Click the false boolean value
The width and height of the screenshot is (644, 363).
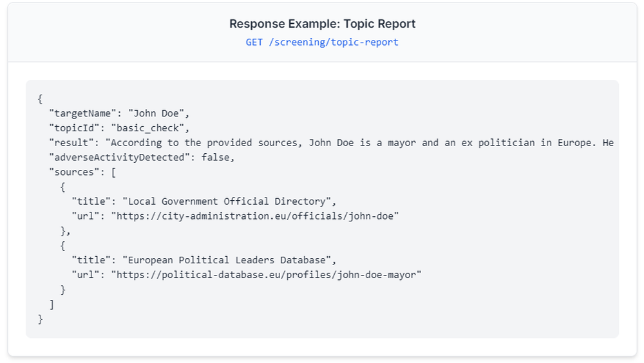point(215,157)
